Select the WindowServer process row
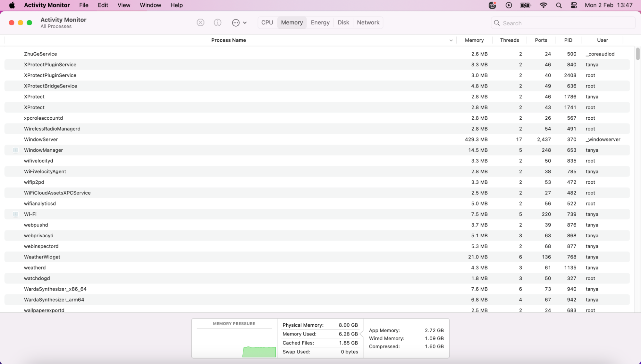The width and height of the screenshot is (641, 364). tap(224, 140)
